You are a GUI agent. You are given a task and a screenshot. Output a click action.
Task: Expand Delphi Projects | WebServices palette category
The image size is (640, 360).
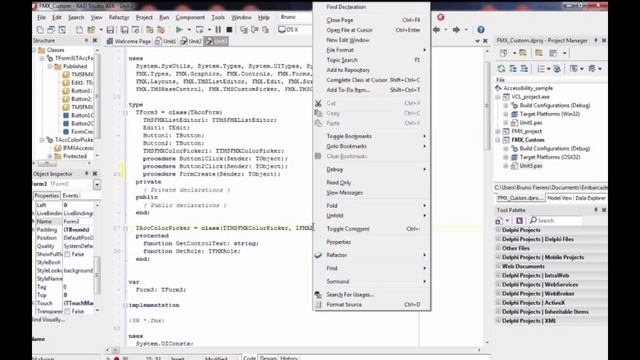point(498,284)
